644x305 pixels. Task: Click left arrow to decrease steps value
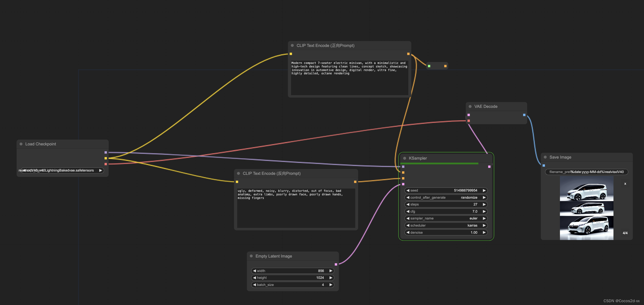pos(408,205)
